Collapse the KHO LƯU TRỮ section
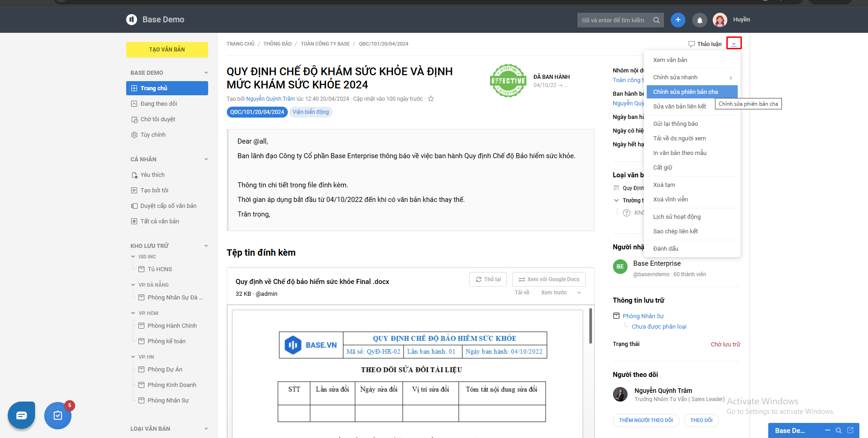 click(x=206, y=246)
